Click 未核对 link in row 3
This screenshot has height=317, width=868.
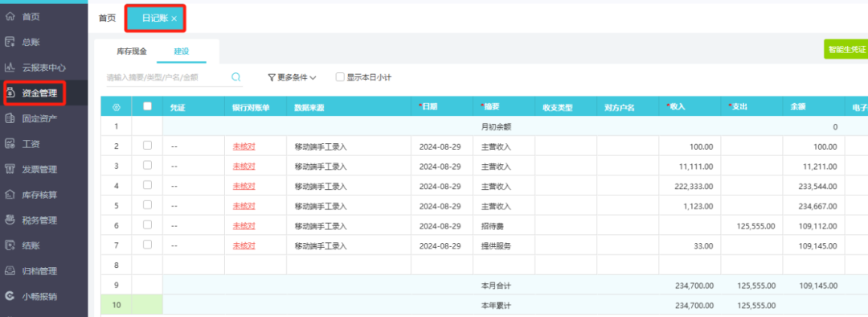pos(244,167)
